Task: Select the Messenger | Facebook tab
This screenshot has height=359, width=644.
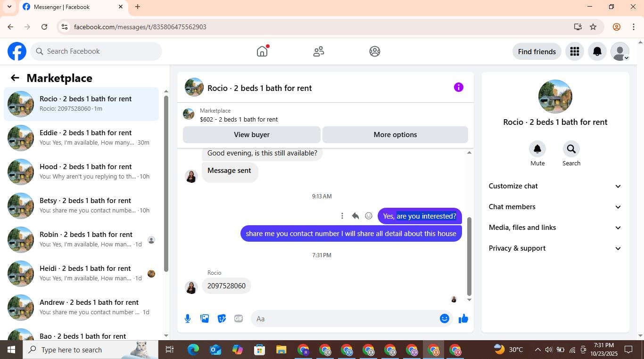Action: (73, 7)
